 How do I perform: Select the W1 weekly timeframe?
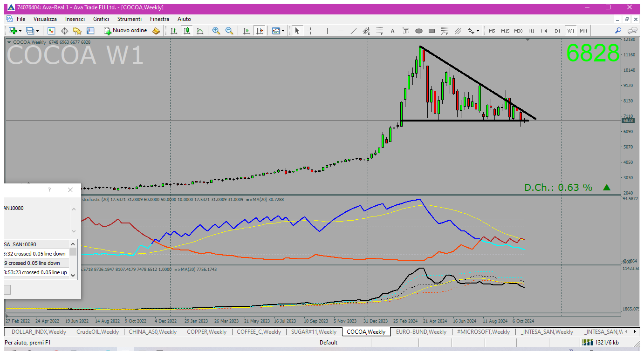point(570,31)
